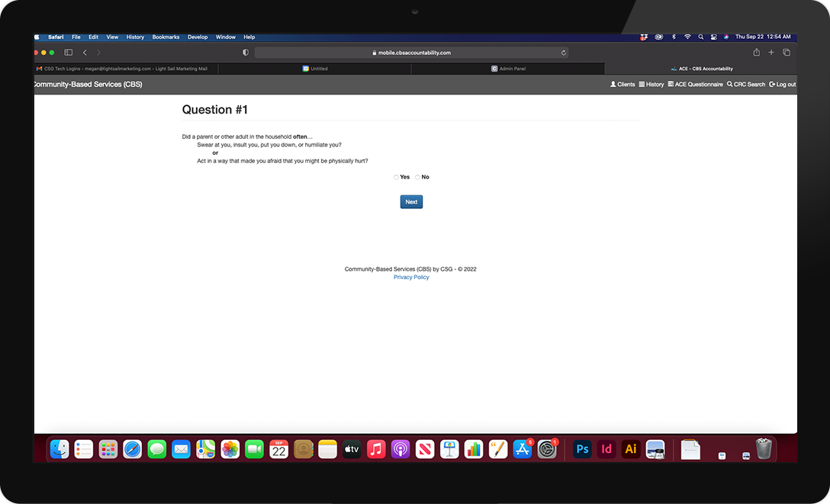Switch to the Admin Panel tab
This screenshot has height=504, width=830.
[508, 69]
